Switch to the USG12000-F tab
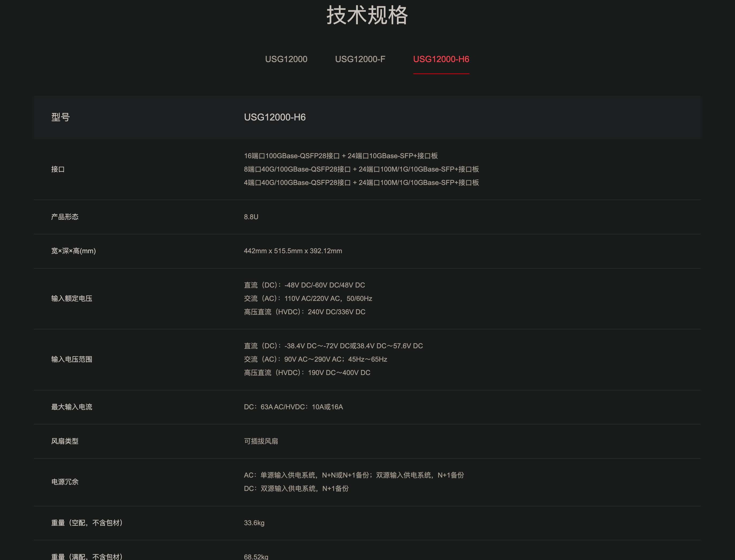The width and height of the screenshot is (735, 560). click(360, 59)
